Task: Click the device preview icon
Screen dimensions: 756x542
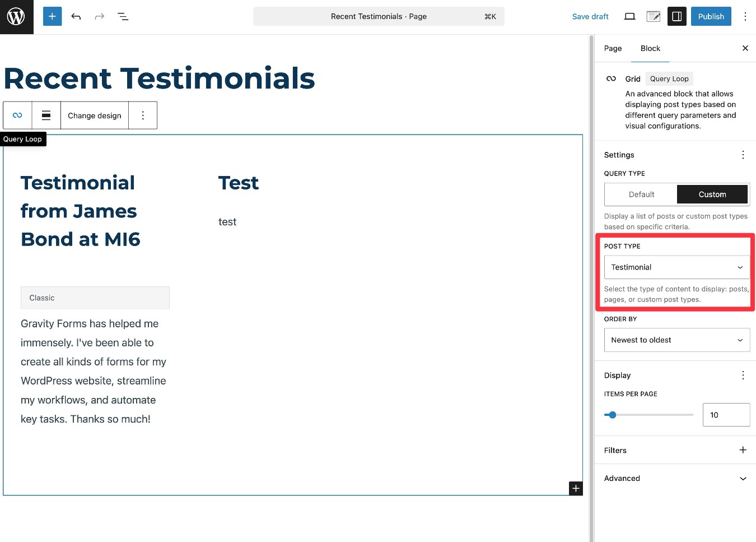Action: coord(629,16)
